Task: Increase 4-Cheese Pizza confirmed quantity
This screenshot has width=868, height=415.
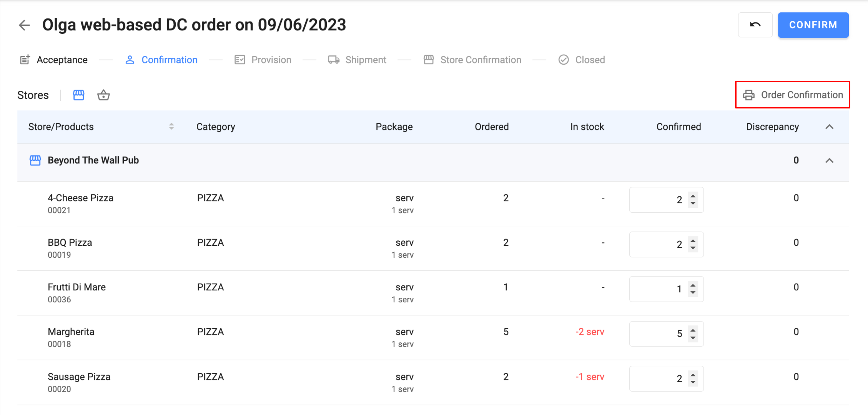Action: [693, 196]
